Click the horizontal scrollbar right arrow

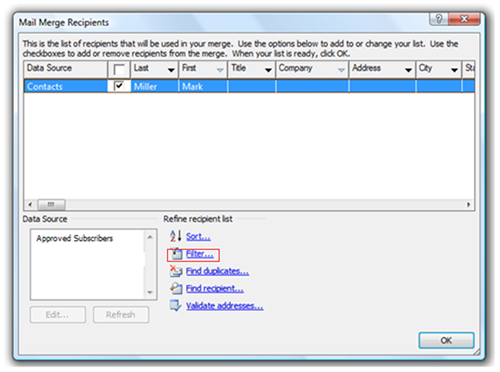click(468, 204)
